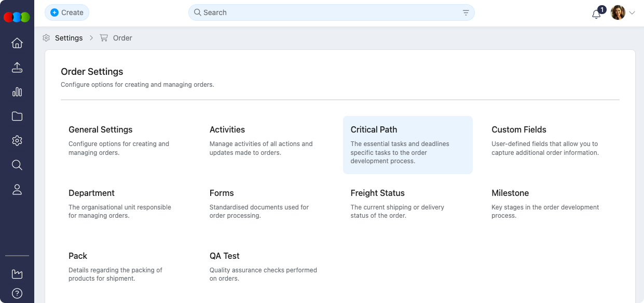Select the settings gear in sidebar

coord(17,141)
